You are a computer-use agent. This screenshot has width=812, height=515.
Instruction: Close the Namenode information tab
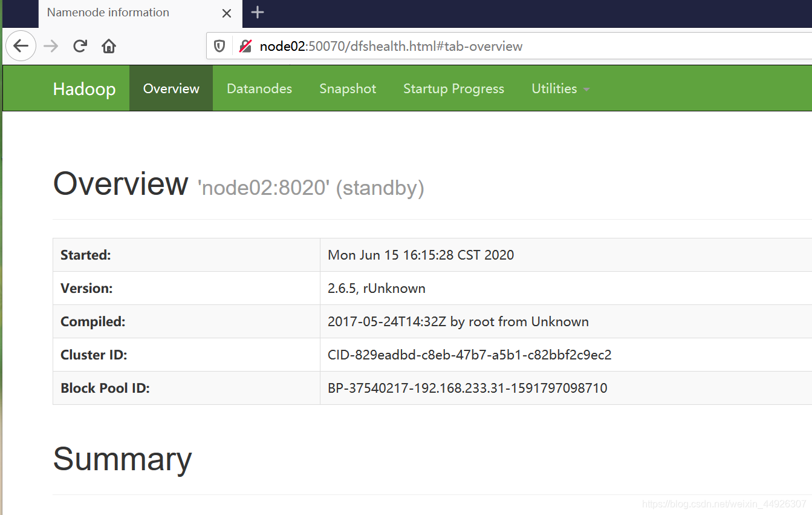tap(227, 13)
